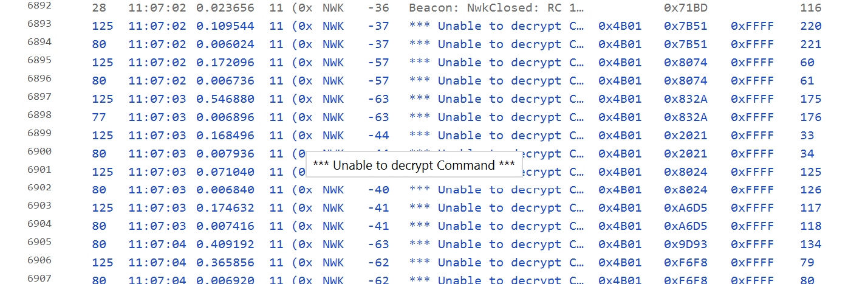The width and height of the screenshot is (868, 284).
Task: Select row 6899 address 0x2021
Action: [685, 136]
